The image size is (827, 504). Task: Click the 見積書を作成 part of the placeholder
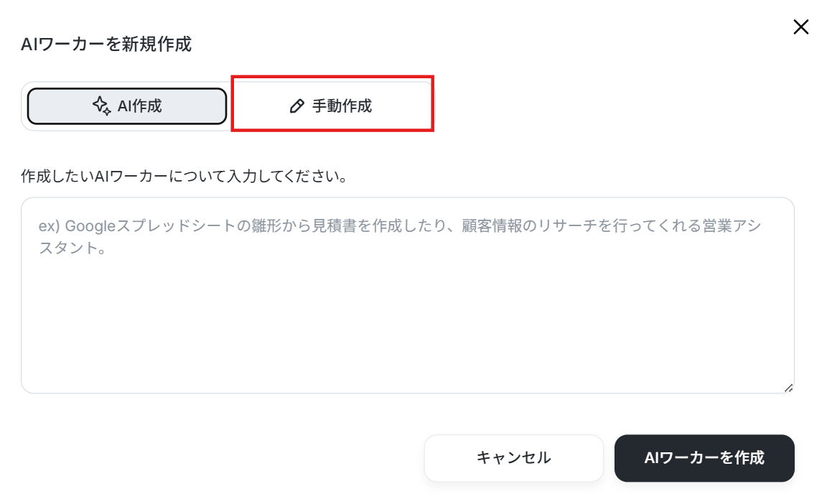tap(357, 225)
